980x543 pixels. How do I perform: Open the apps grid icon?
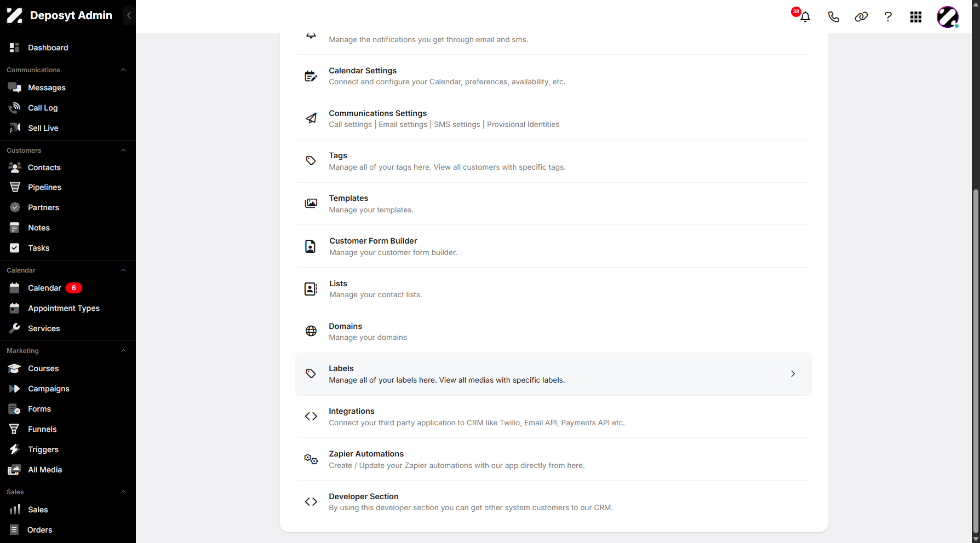(x=916, y=17)
